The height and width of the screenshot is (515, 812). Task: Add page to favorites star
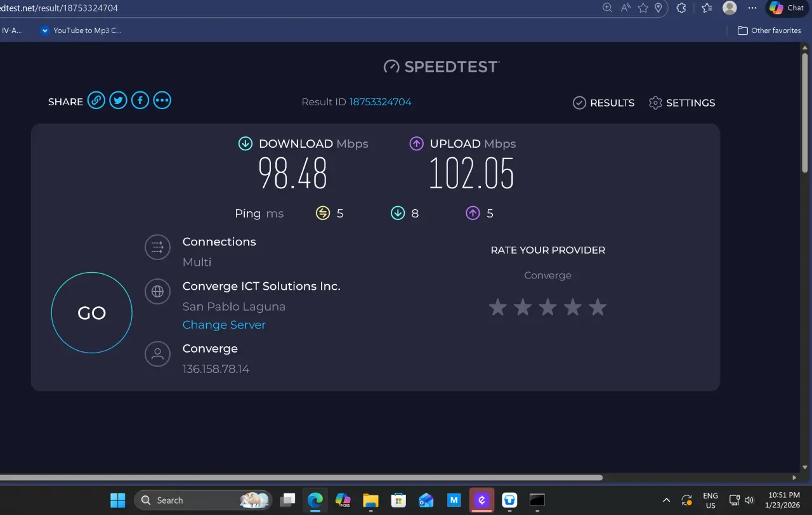(x=643, y=8)
